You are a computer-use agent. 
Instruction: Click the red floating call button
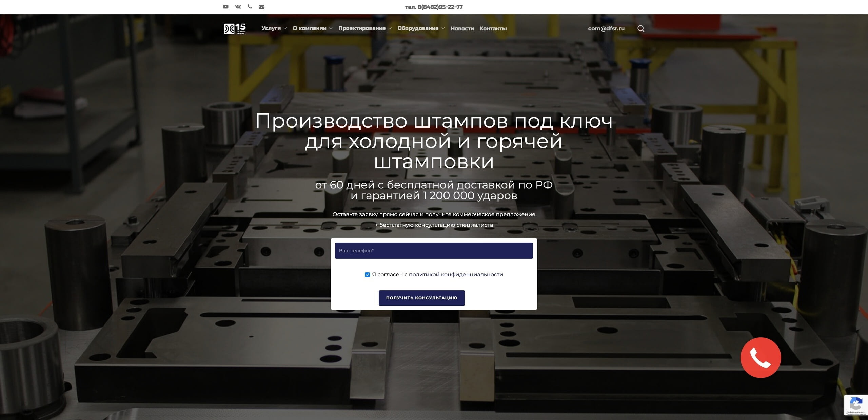761,358
